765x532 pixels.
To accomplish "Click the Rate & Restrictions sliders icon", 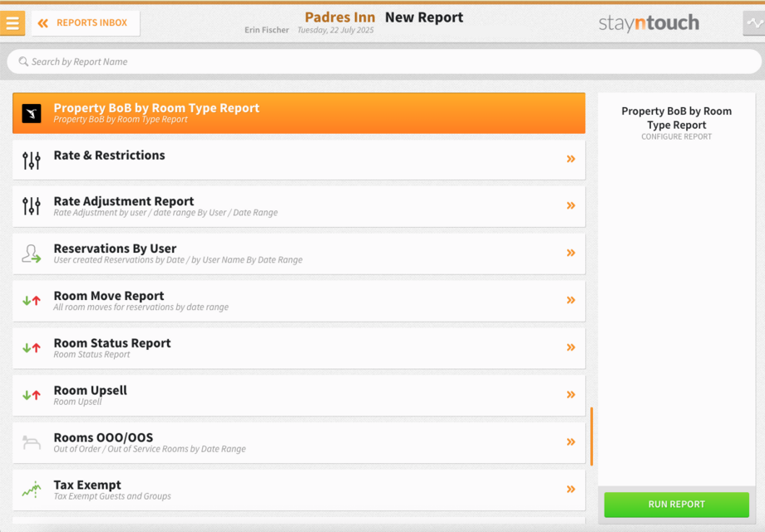I will pyautogui.click(x=32, y=160).
